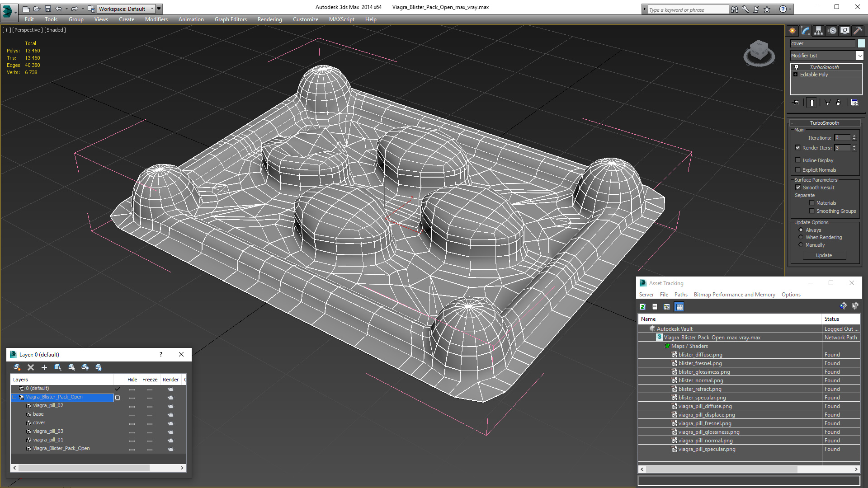
Task: Click the TurboSmooth Update button
Action: coord(824,255)
